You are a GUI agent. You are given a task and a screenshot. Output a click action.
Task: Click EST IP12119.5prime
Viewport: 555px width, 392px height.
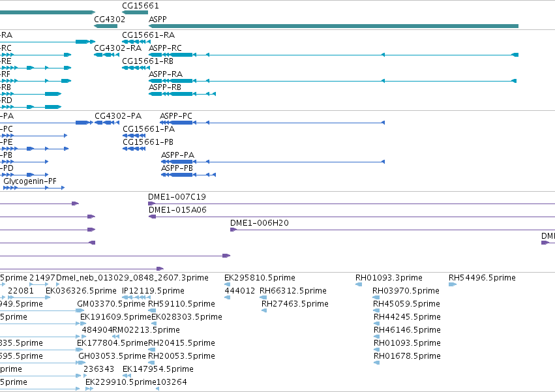click(x=153, y=291)
